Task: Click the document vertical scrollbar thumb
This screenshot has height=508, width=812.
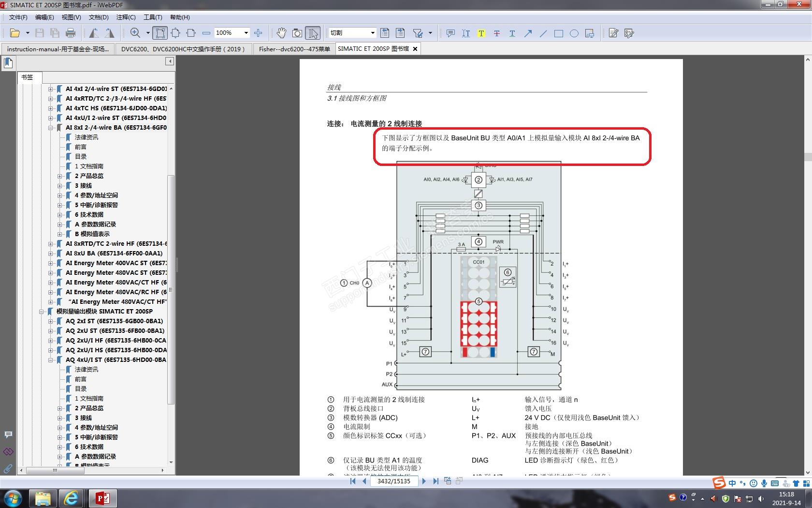Action: (808, 157)
